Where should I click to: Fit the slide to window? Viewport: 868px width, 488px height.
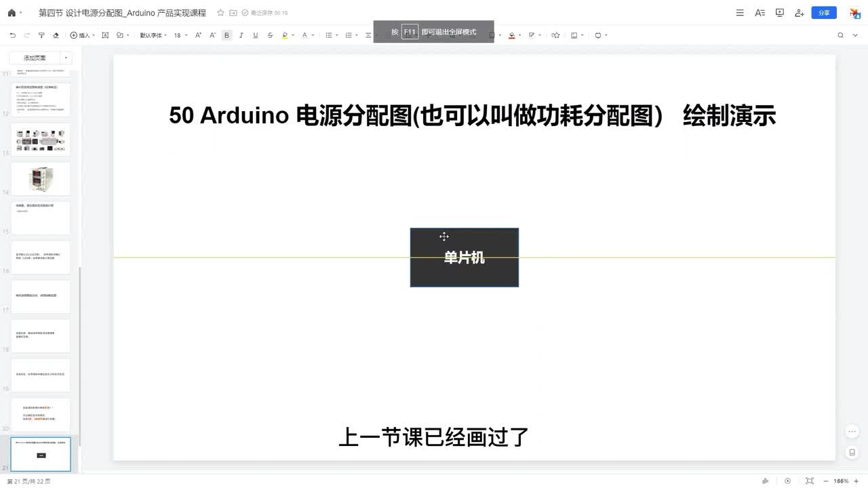tap(809, 481)
